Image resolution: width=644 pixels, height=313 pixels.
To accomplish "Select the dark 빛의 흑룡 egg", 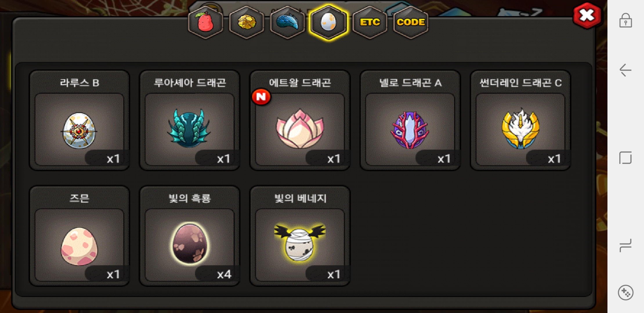I will tap(189, 236).
